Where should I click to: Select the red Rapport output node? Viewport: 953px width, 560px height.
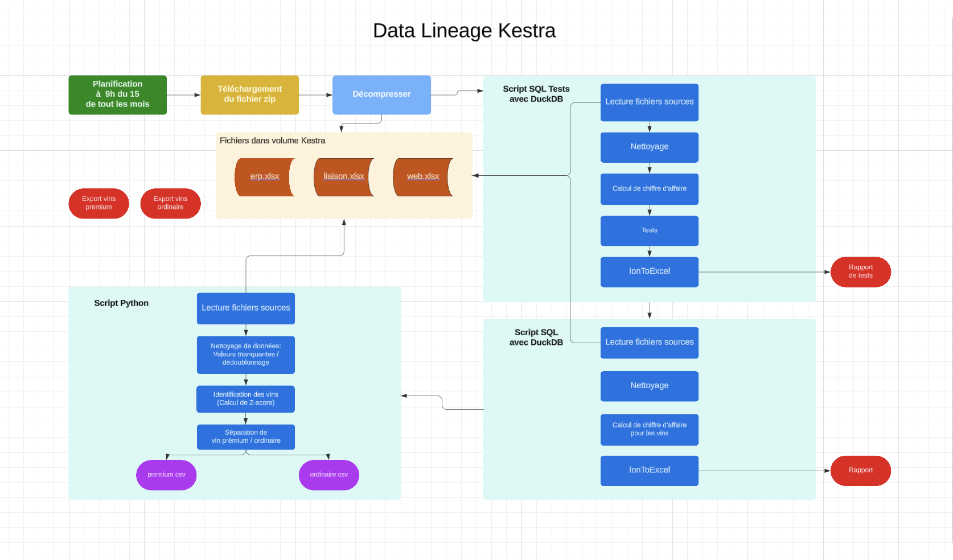(860, 470)
